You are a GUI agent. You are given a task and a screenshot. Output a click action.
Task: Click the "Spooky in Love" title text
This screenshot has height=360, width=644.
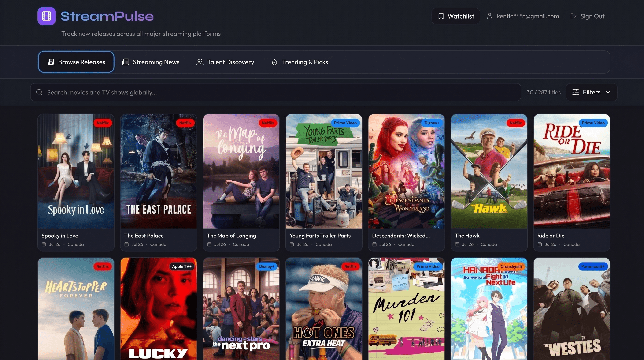coord(60,236)
